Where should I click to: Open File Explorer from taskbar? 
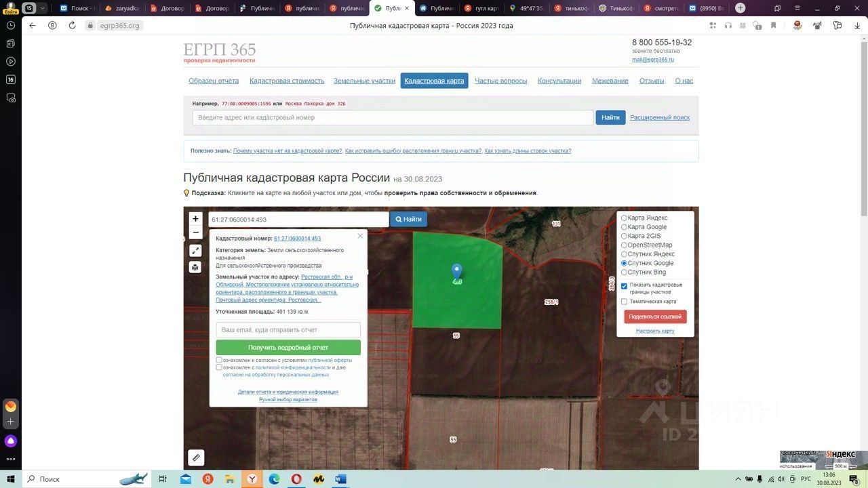[x=230, y=479]
